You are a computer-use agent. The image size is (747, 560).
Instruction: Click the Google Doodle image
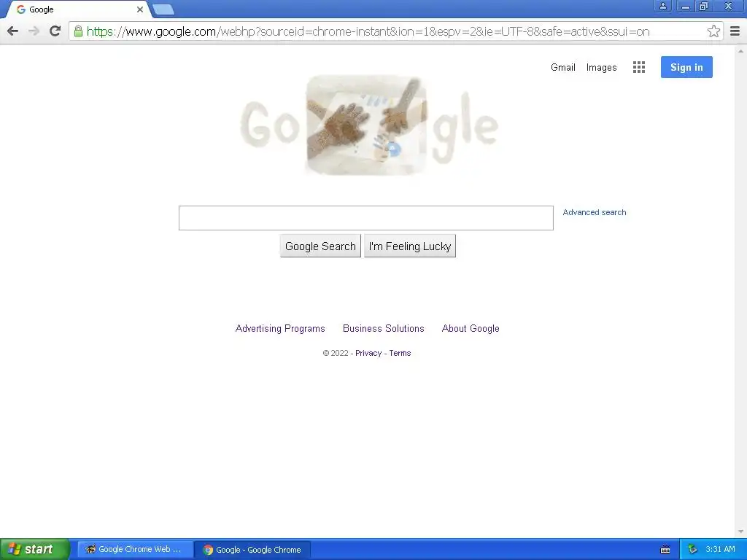point(369,125)
